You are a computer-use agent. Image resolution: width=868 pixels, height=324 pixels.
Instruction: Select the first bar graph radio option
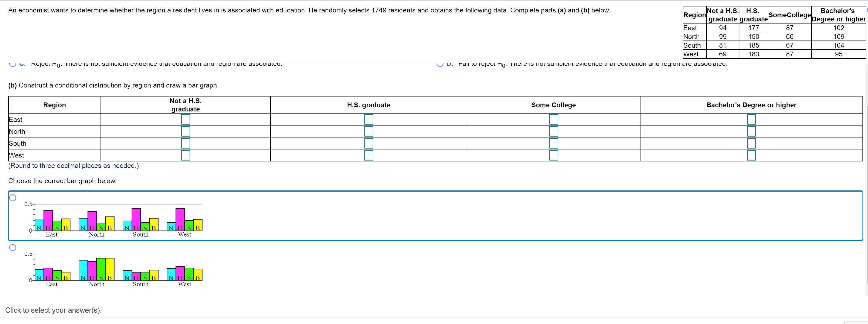point(12,198)
